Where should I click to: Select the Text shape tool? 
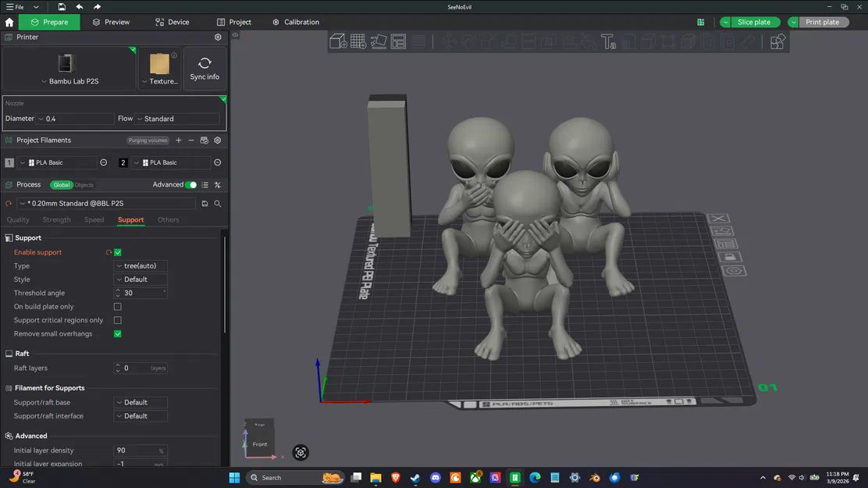point(609,41)
